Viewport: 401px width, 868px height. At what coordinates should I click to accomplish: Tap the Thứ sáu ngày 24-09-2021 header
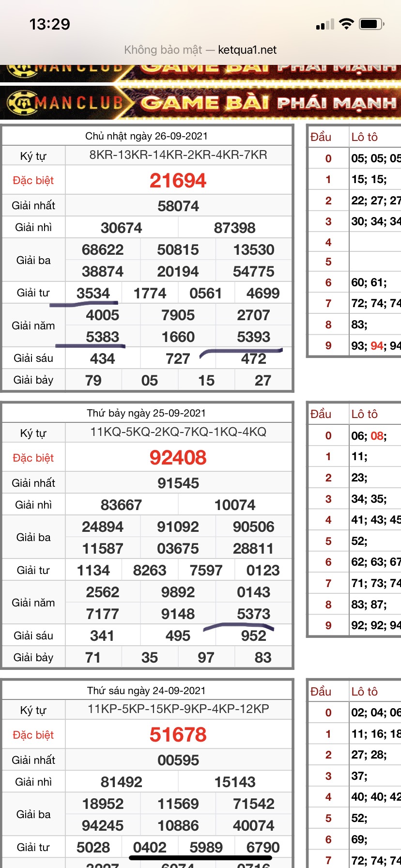tap(146, 691)
